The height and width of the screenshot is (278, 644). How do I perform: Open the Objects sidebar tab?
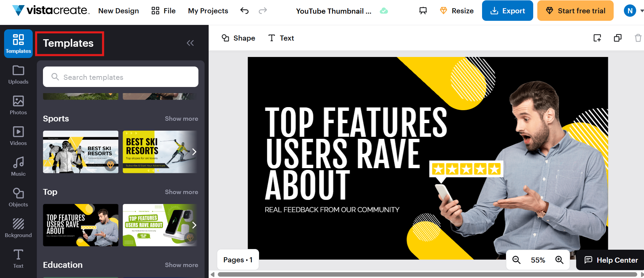[18, 197]
